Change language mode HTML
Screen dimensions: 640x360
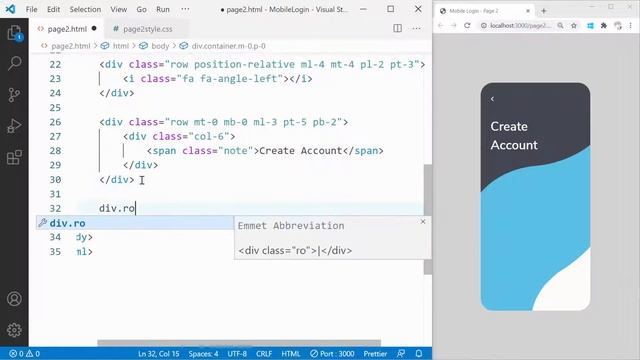click(291, 353)
